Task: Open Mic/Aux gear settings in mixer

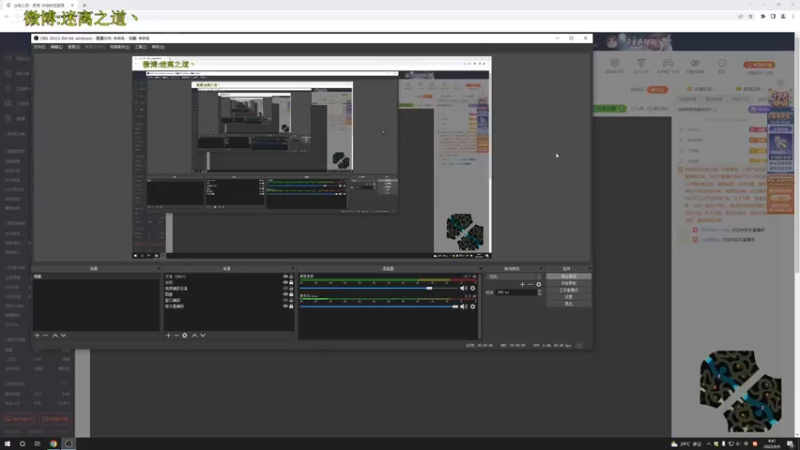Action: point(473,307)
